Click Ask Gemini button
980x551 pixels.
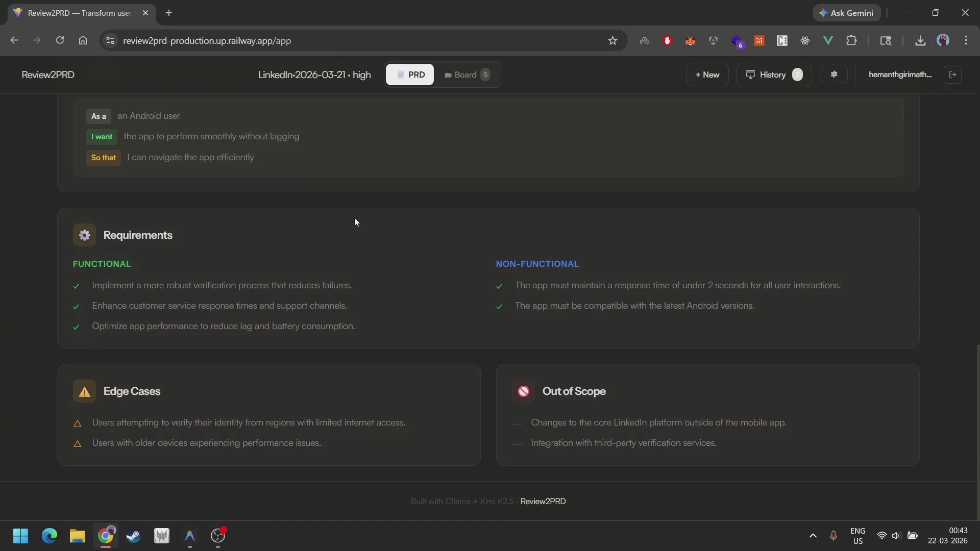[846, 13]
